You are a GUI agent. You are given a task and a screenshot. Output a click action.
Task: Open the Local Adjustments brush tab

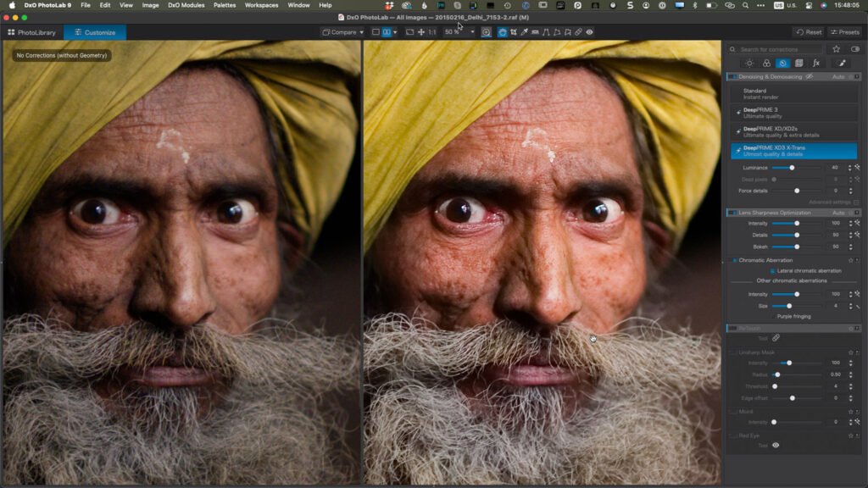[x=842, y=63]
